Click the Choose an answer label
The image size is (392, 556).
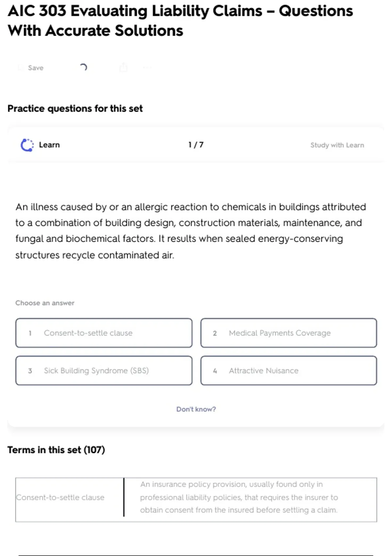coord(45,303)
